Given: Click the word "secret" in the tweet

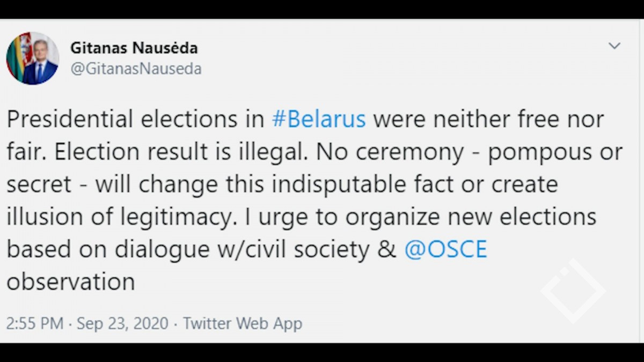Looking at the screenshot, I should (39, 184).
